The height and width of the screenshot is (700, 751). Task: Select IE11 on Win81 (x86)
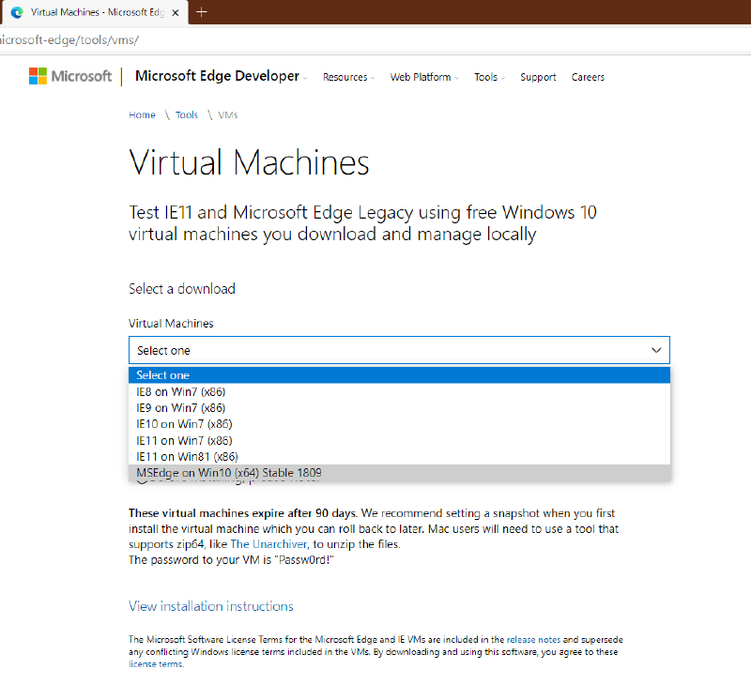tap(399, 457)
